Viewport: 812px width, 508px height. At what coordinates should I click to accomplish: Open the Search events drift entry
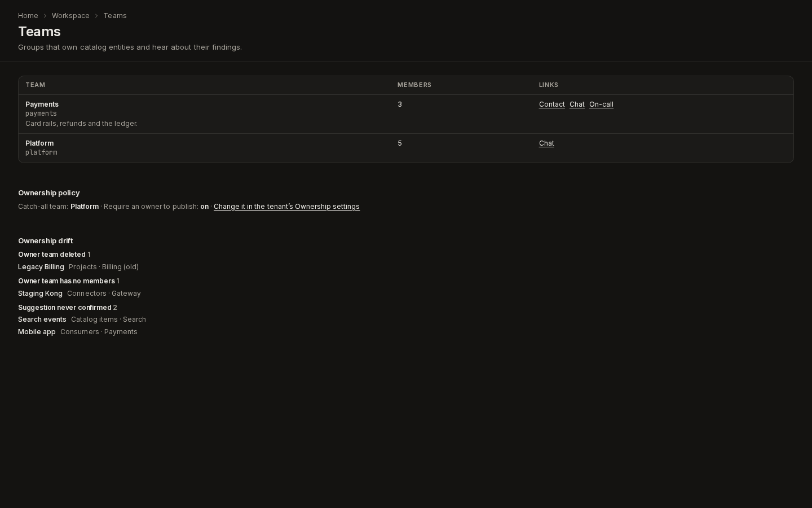42,319
